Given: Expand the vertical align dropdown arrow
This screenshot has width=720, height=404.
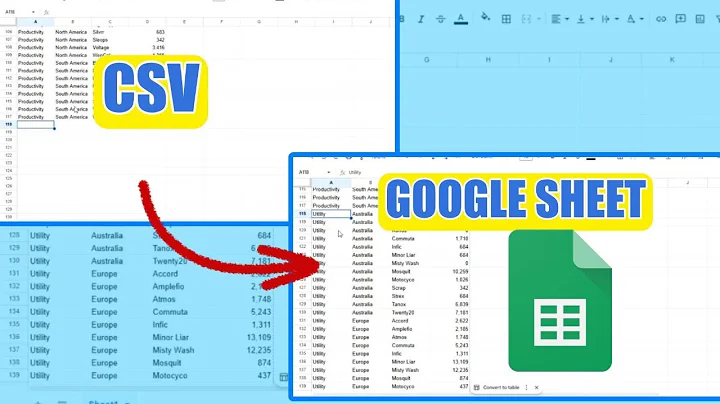Looking at the screenshot, I should (x=592, y=19).
